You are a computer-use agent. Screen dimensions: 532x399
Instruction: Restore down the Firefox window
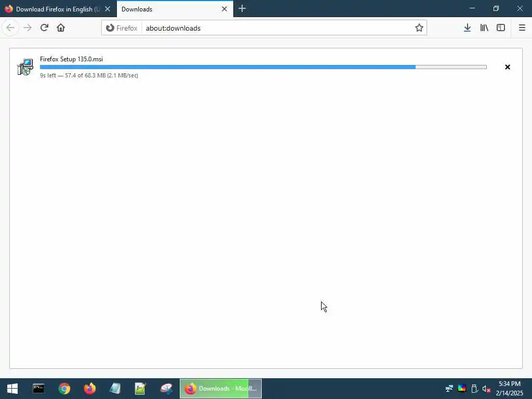click(x=496, y=8)
